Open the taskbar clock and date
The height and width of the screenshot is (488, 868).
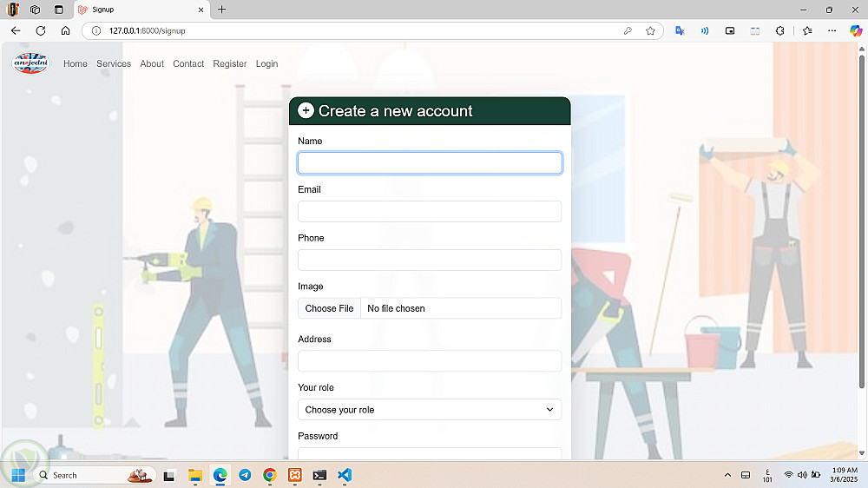(x=845, y=475)
